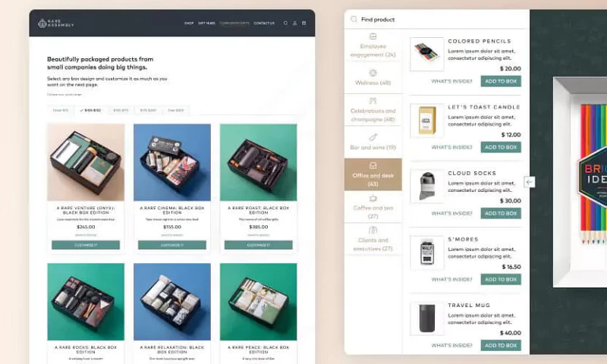Click the Coffee and tea cup icon
This screenshot has width=607, height=364.
pyautogui.click(x=373, y=199)
